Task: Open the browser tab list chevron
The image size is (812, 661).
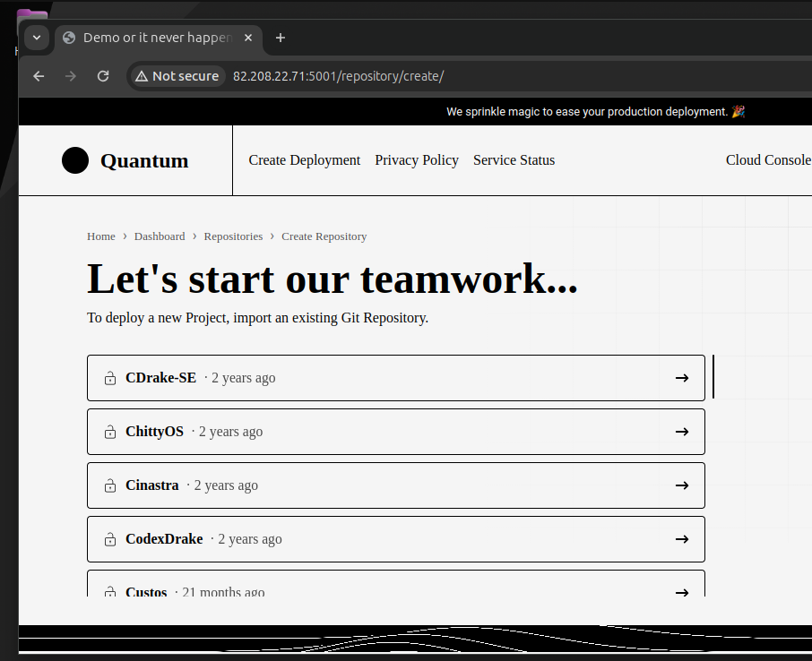Action: pyautogui.click(x=36, y=38)
